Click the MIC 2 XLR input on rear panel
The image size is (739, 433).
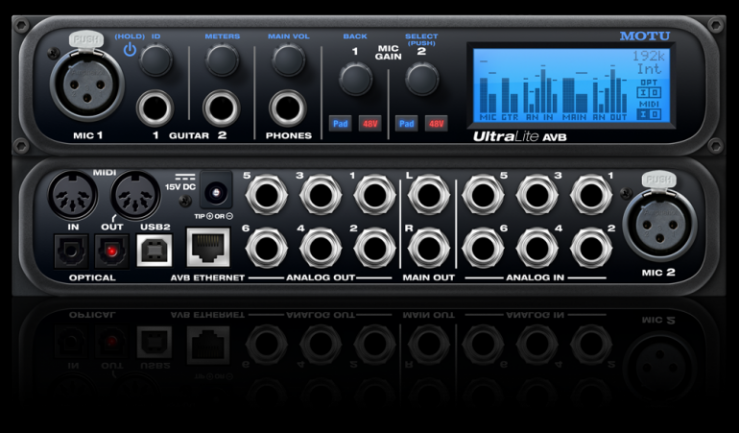point(659,225)
